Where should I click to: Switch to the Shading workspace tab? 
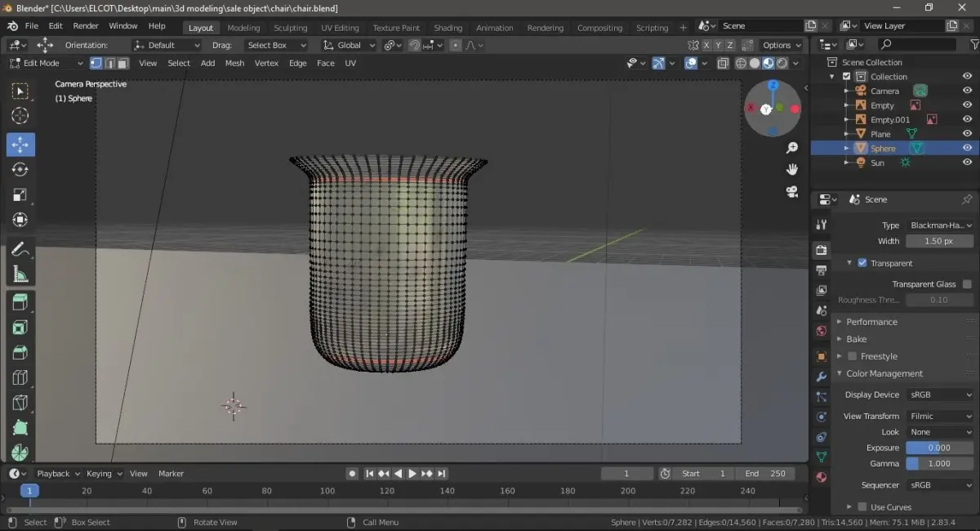(448, 28)
